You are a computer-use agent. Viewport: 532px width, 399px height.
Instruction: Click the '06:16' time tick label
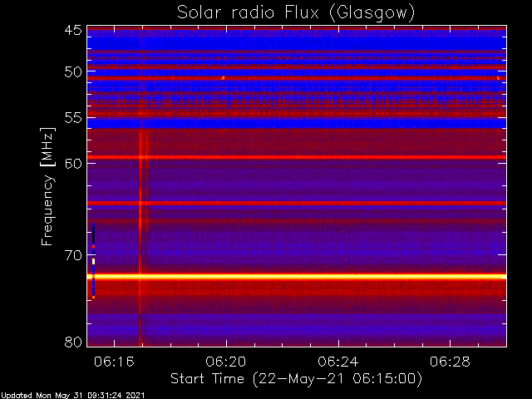[x=114, y=362]
